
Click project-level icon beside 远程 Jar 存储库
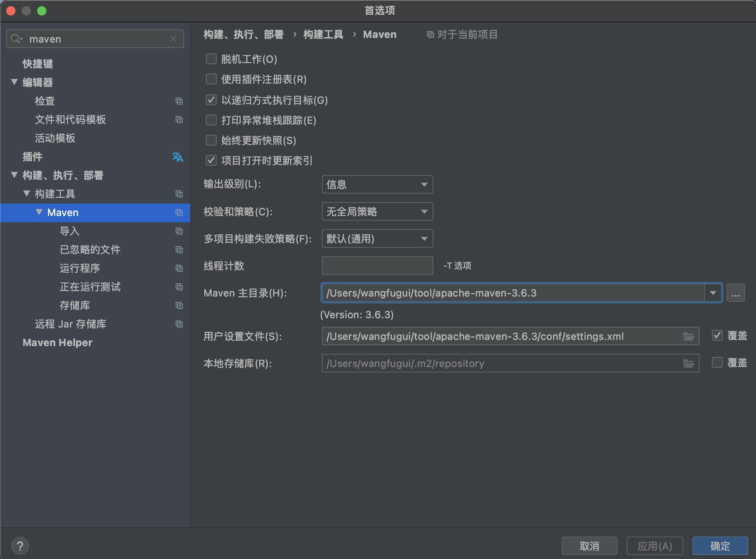click(x=179, y=324)
